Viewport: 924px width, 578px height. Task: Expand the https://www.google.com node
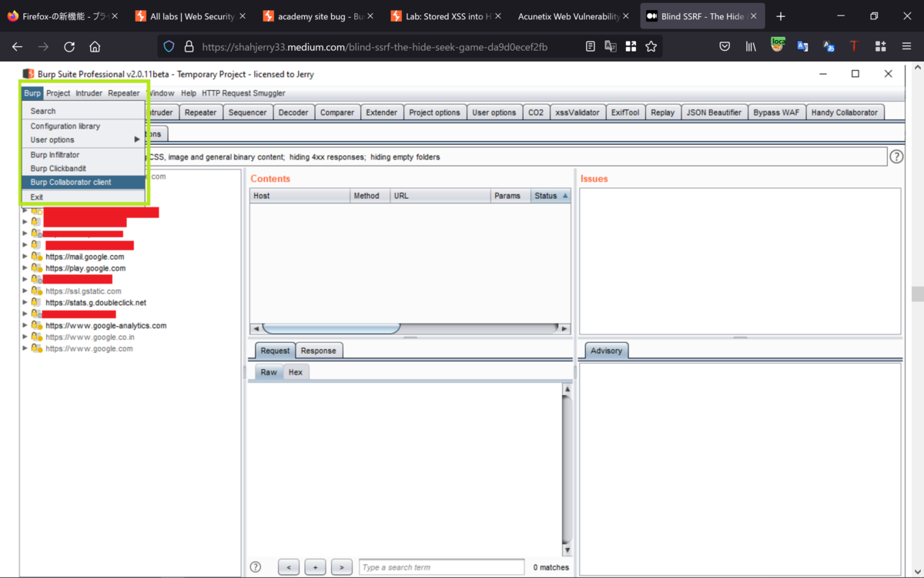pyautogui.click(x=25, y=348)
